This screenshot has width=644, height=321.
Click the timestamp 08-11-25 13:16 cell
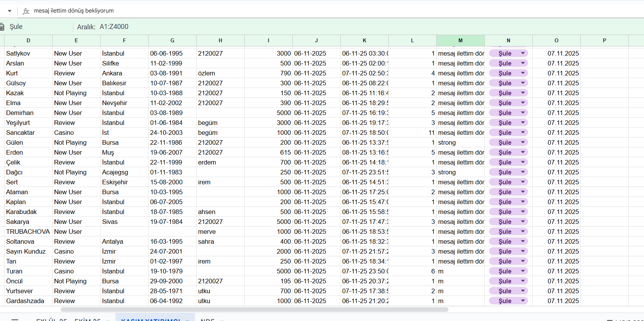point(364,152)
